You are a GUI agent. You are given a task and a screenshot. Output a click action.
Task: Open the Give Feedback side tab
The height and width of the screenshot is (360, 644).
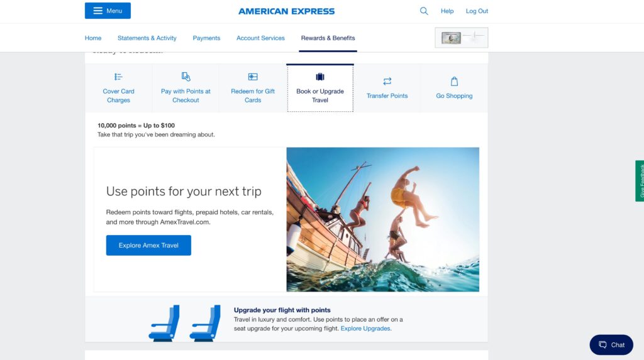click(x=640, y=180)
